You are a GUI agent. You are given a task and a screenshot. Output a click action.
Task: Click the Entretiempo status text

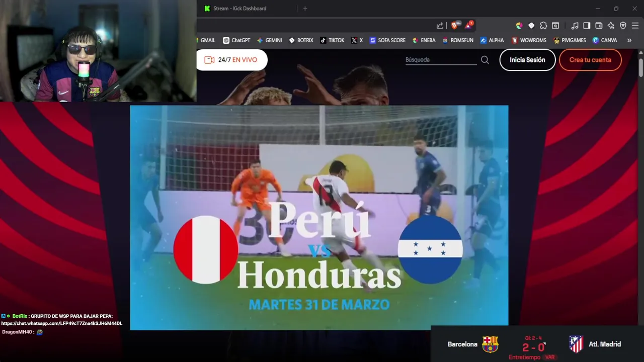(x=524, y=357)
